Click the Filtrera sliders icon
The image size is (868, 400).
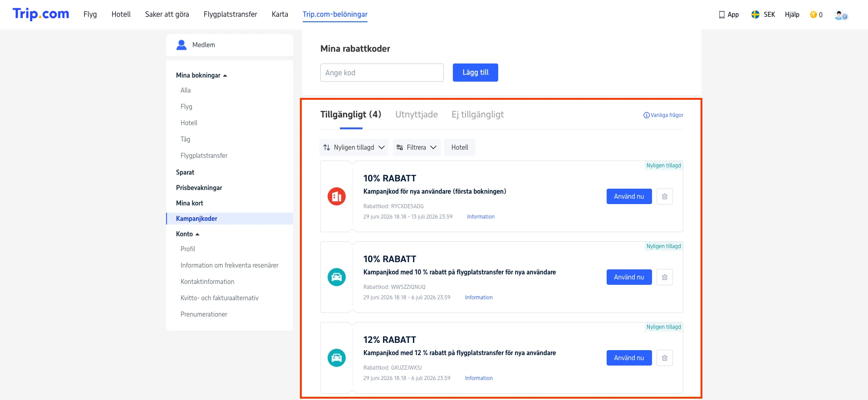(x=400, y=147)
